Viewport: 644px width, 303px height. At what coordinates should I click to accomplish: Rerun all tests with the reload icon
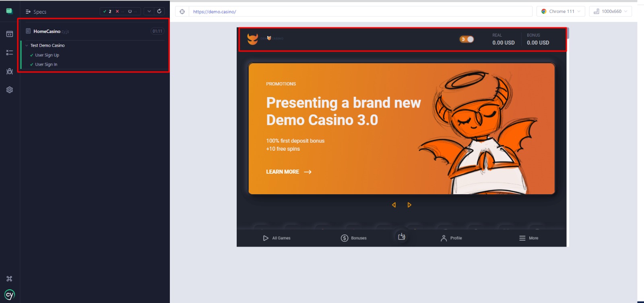pos(159,11)
